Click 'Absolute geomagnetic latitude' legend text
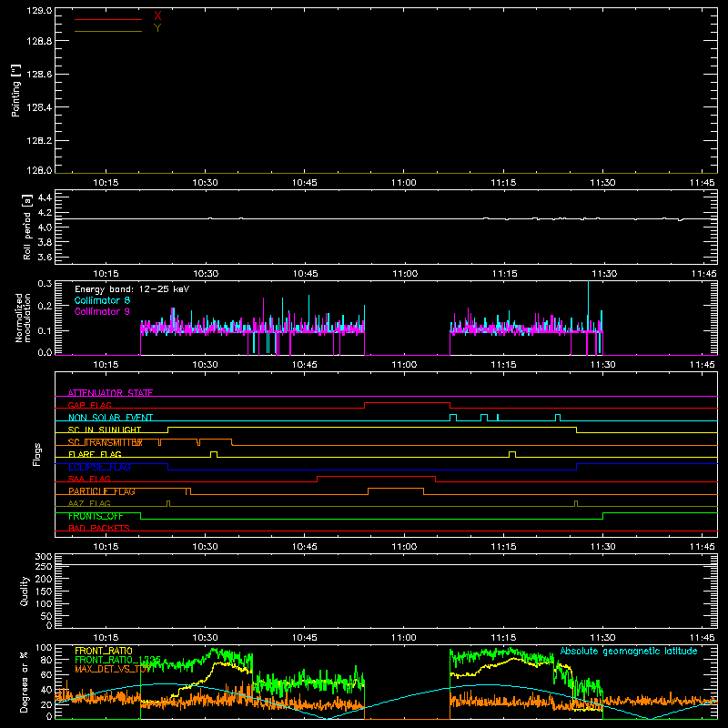 [x=629, y=651]
